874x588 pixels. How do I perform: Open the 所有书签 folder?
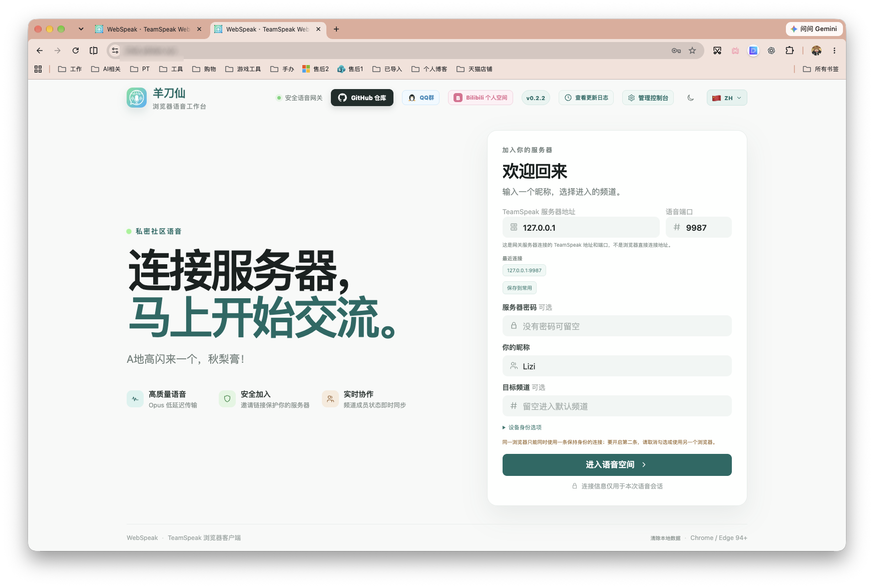click(821, 69)
